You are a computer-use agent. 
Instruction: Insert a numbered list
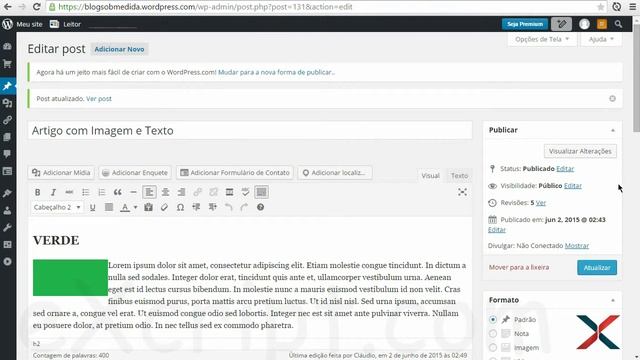coord(101,192)
